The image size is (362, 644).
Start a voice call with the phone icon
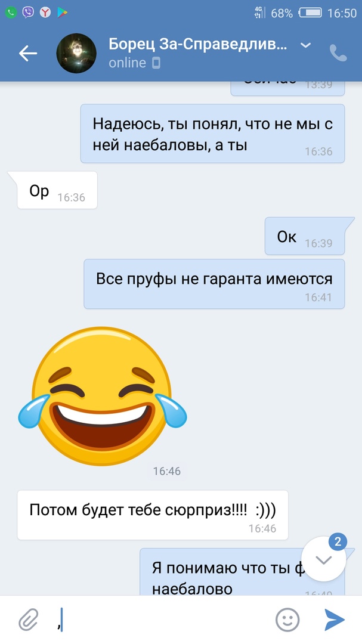(x=338, y=53)
